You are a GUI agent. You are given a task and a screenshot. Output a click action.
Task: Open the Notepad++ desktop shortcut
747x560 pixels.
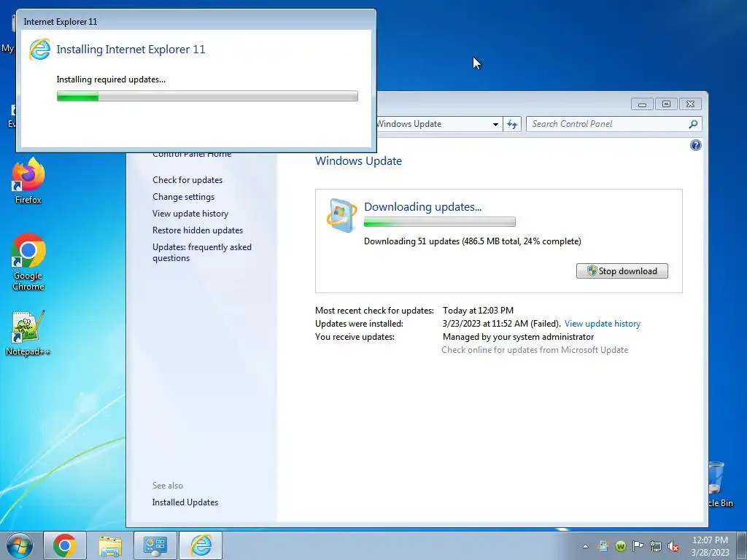pos(28,333)
